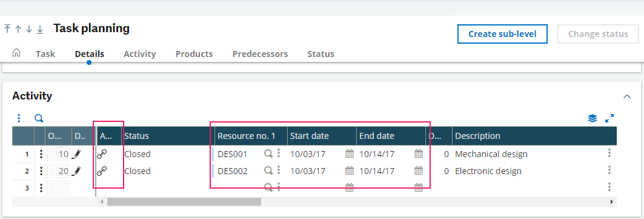Go to last record arrow icon
The image size is (644, 219).
point(40,29)
